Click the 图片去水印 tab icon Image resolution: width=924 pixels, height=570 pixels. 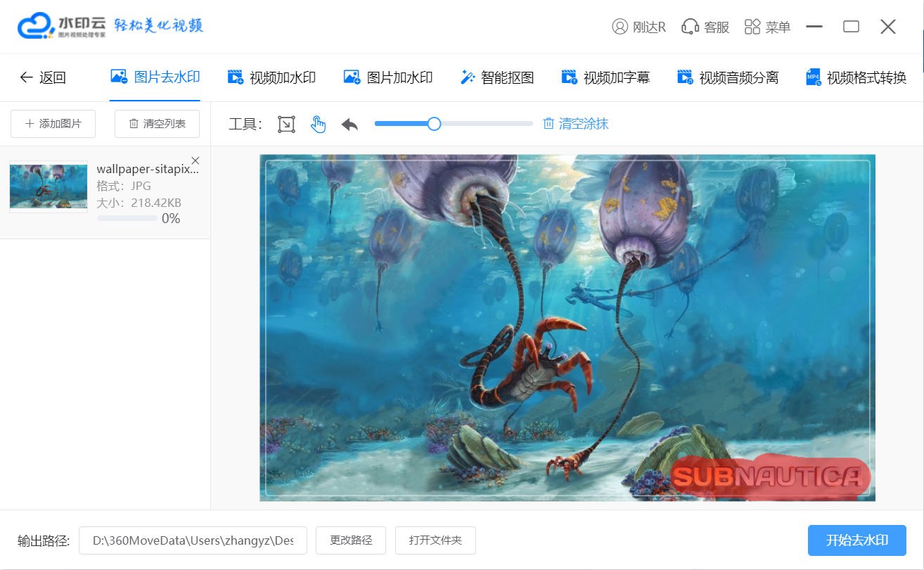point(119,77)
